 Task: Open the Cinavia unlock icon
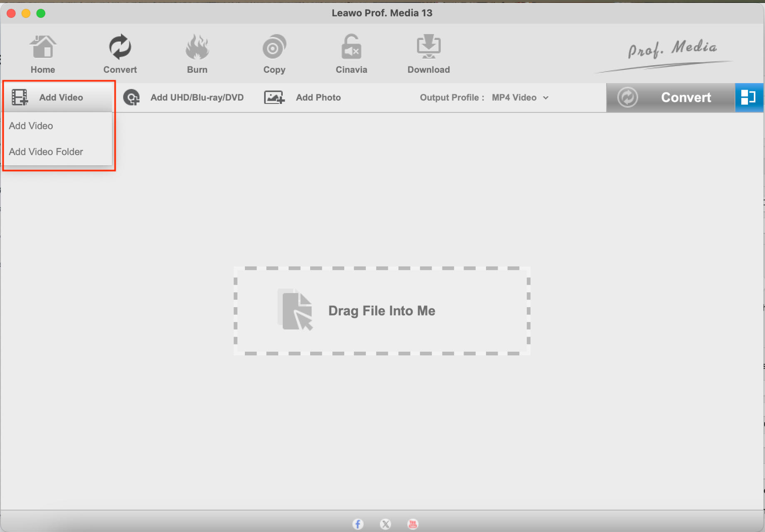[351, 47]
